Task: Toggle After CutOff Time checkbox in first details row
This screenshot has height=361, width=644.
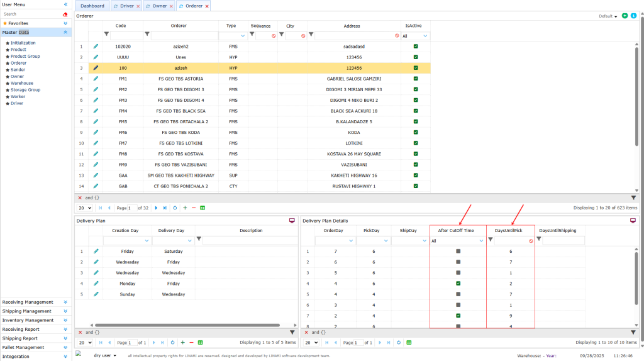Action: [x=458, y=252]
